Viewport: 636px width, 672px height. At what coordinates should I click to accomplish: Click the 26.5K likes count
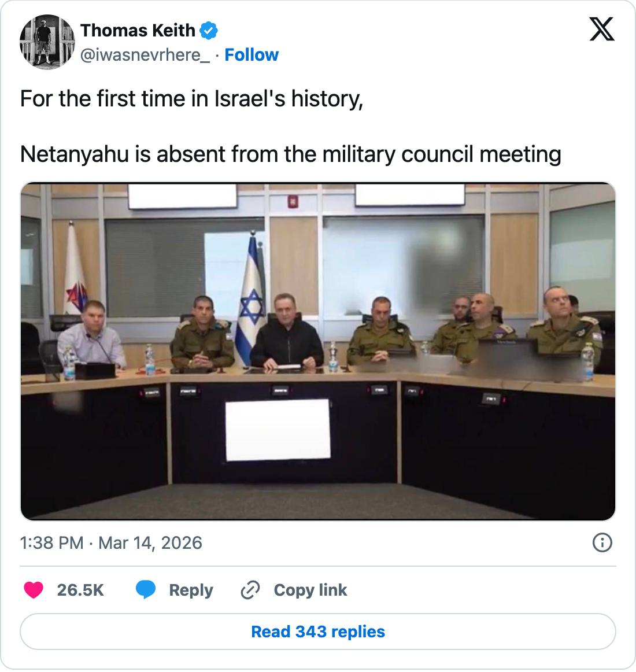[80, 590]
